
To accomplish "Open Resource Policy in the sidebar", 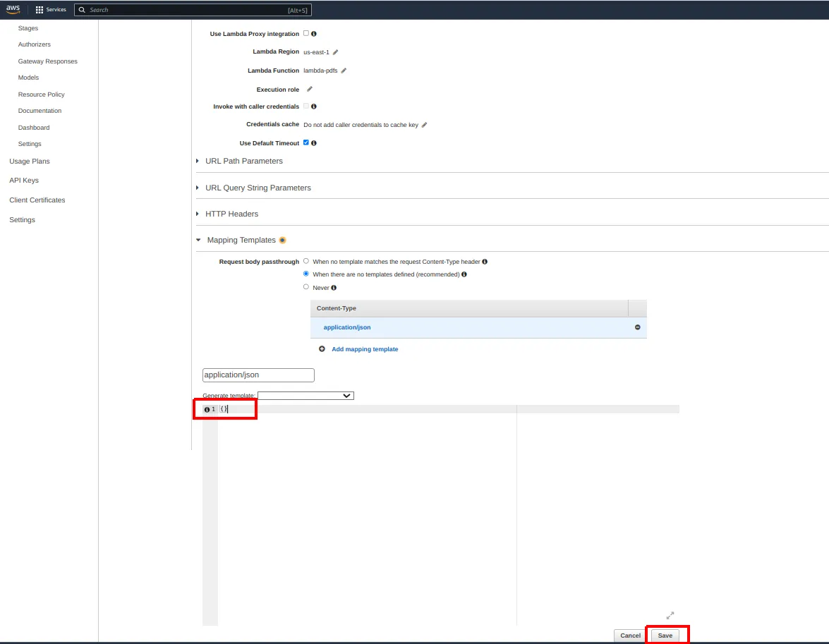I will click(x=41, y=94).
